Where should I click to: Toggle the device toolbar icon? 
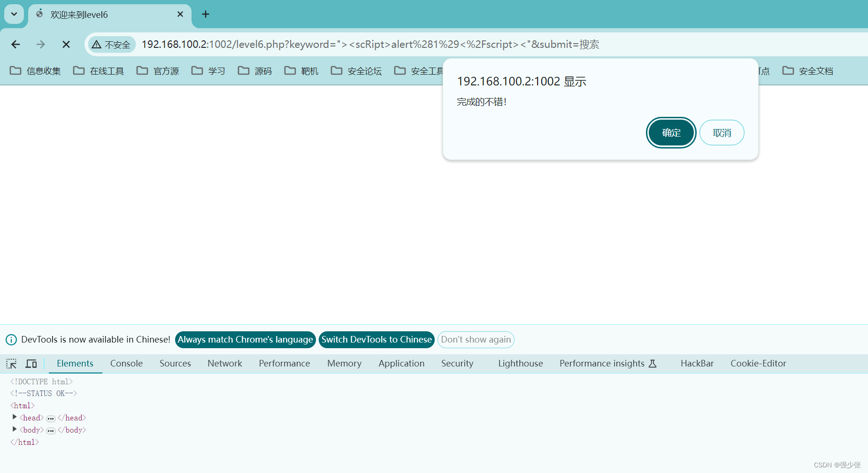pyautogui.click(x=31, y=364)
